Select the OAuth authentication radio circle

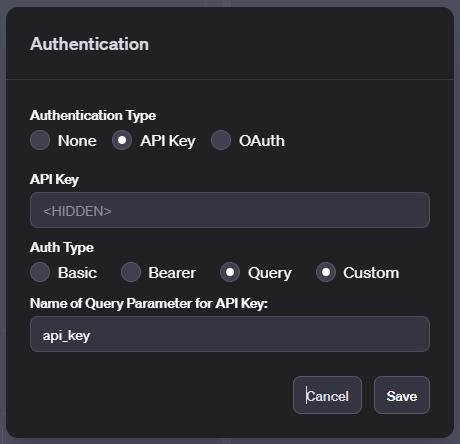click(x=221, y=140)
